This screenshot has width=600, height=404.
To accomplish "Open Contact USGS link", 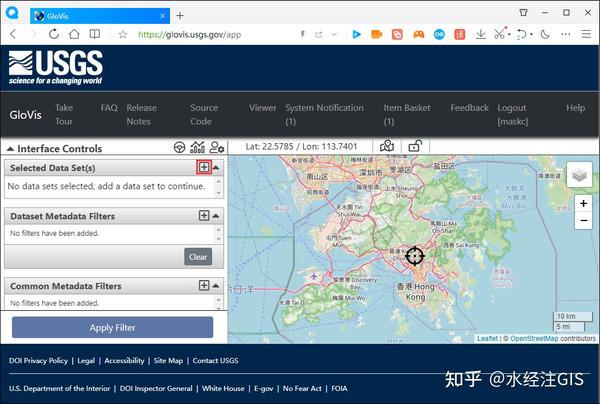I will pyautogui.click(x=215, y=360).
